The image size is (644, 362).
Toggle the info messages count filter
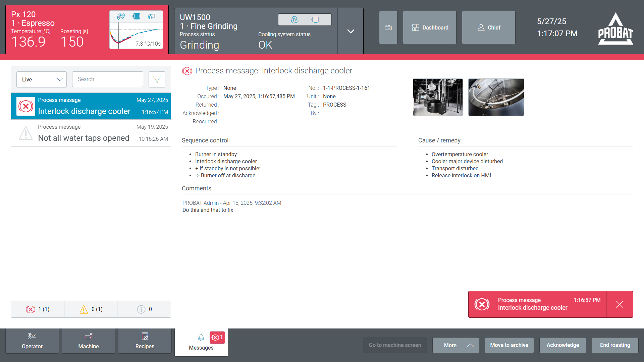[144, 309]
